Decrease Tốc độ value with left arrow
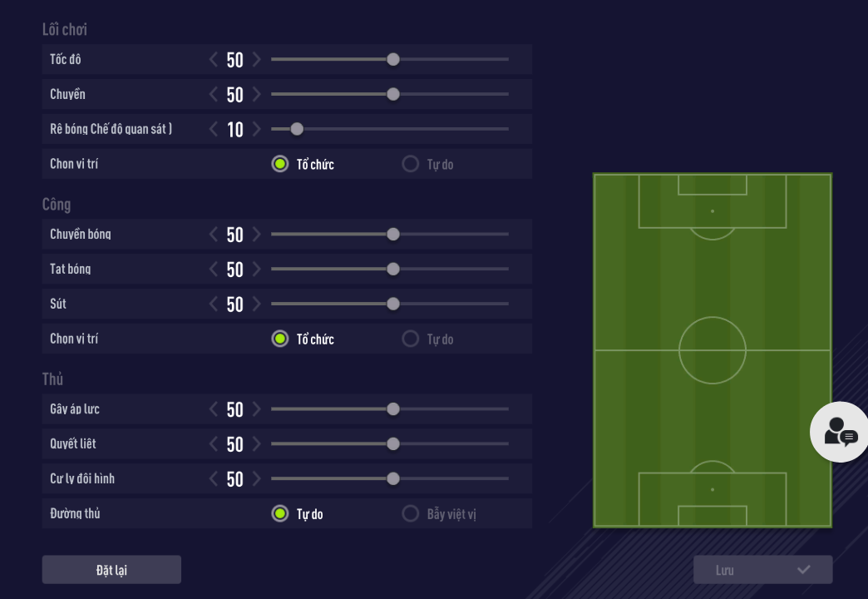The height and width of the screenshot is (599, 868). click(x=214, y=59)
